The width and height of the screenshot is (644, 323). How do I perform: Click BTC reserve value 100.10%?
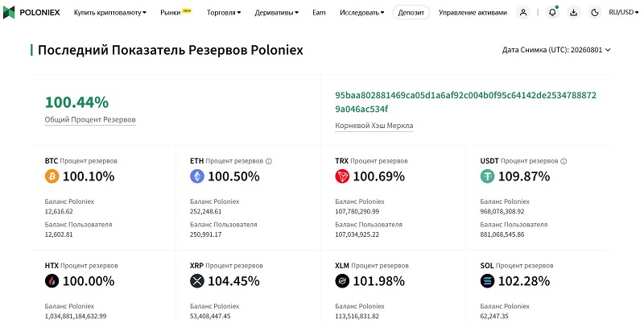click(89, 176)
